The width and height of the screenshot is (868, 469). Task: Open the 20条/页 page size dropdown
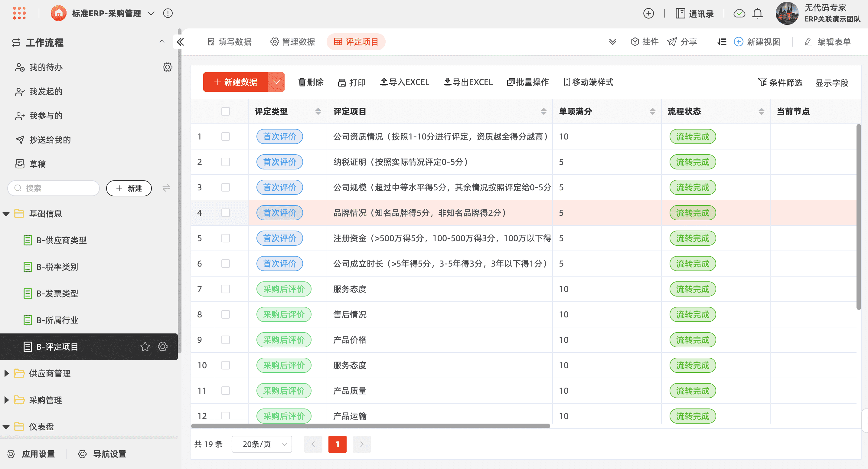pos(262,444)
